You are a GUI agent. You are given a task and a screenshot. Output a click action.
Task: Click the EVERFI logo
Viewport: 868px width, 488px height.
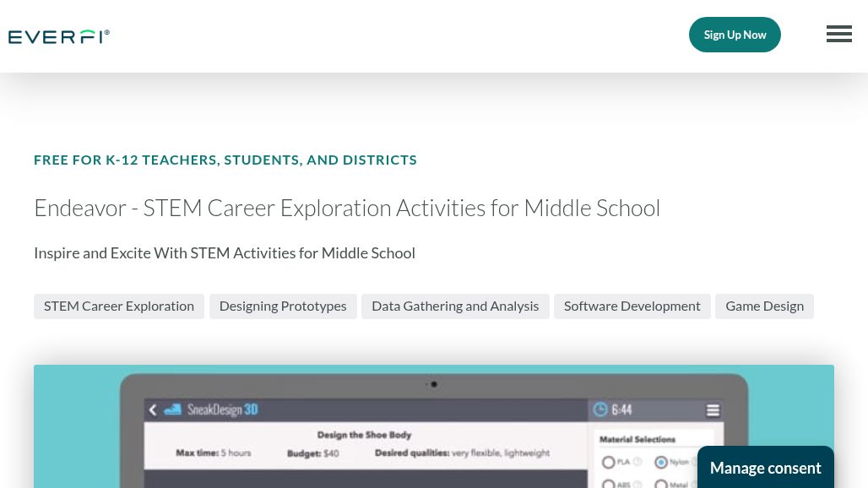(x=58, y=36)
